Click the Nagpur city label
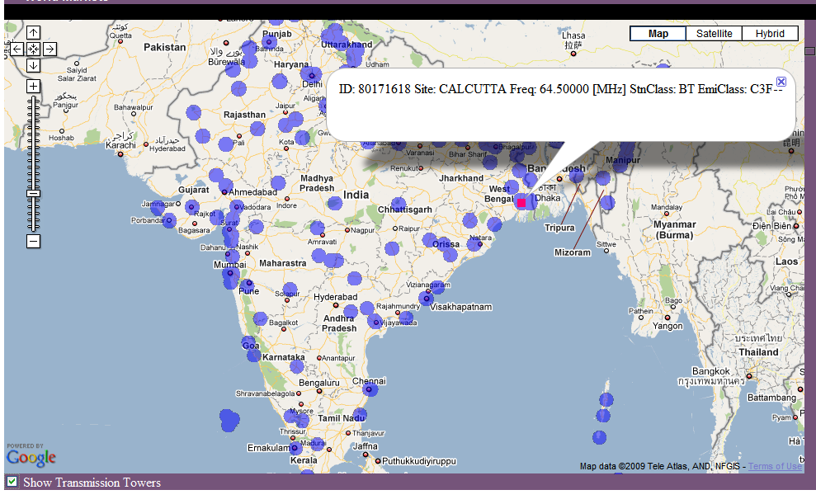 click(x=363, y=230)
